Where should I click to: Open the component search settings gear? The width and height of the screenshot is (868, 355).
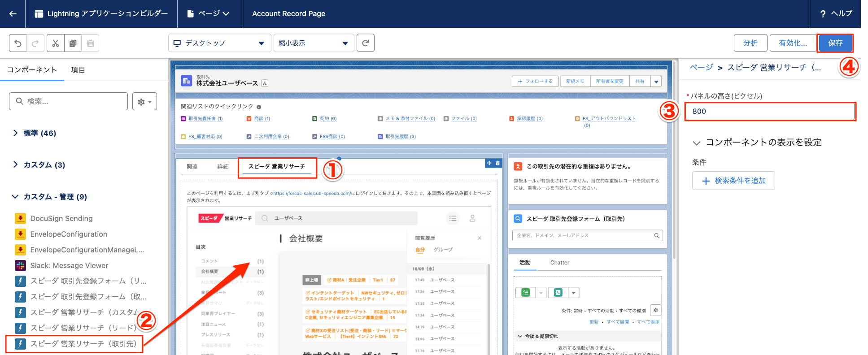[x=144, y=102]
